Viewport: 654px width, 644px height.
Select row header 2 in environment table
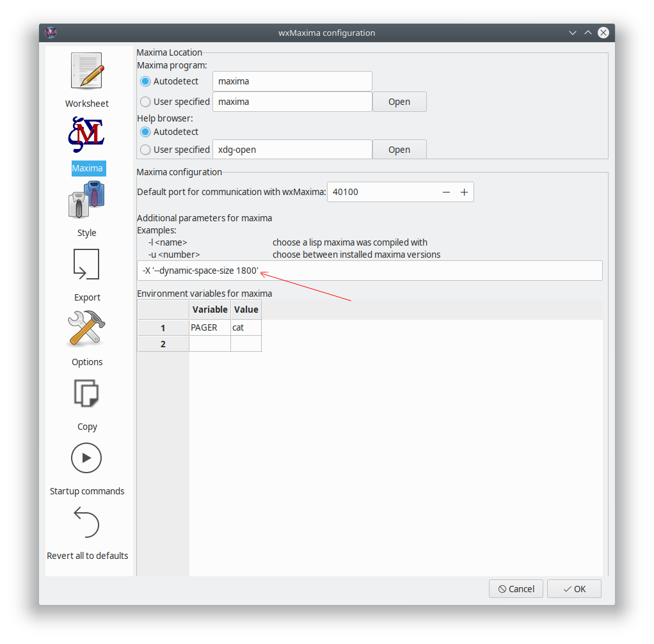click(163, 344)
